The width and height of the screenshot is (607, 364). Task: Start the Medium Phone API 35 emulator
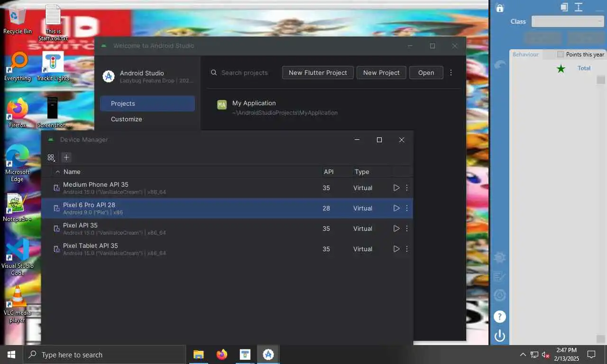click(396, 188)
